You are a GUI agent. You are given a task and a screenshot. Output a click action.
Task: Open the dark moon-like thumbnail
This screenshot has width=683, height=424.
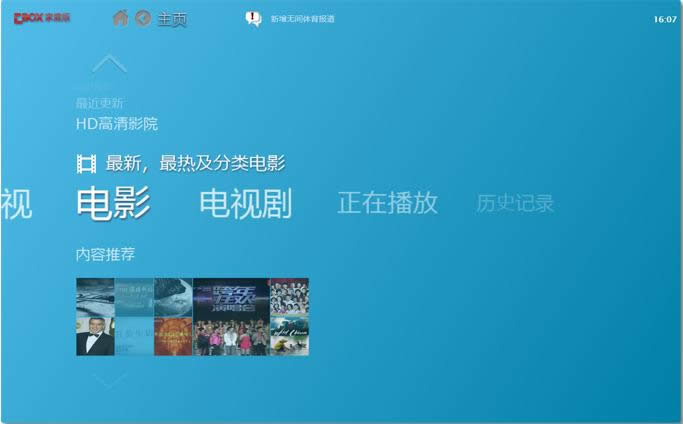(x=173, y=298)
